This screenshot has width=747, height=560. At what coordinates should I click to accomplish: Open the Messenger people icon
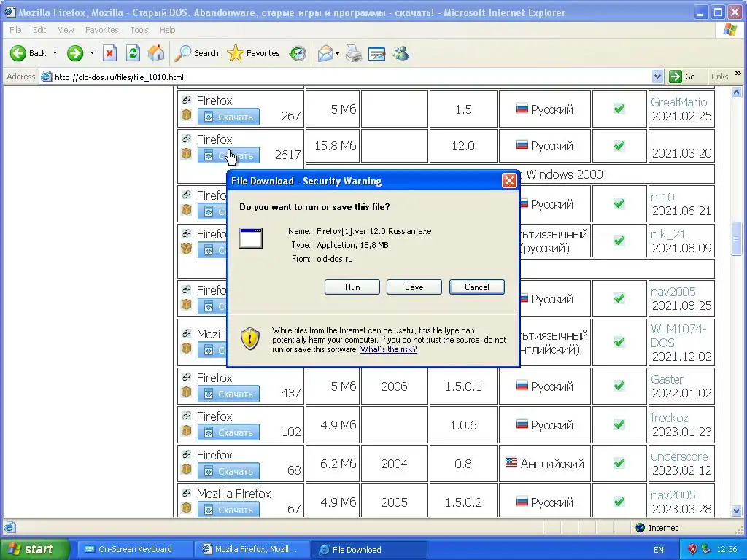[x=400, y=53]
